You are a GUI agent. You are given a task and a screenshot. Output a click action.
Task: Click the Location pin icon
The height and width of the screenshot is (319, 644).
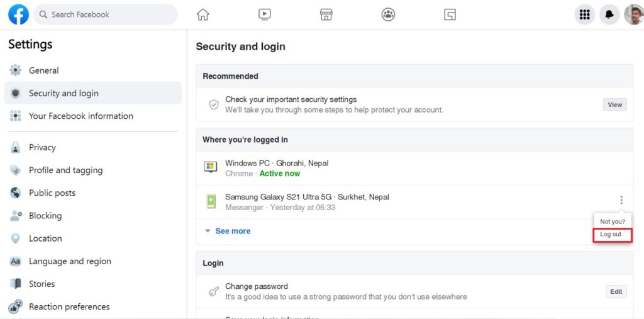click(15, 238)
